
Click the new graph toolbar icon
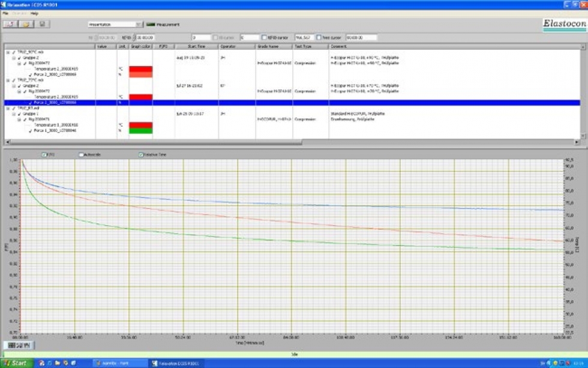pos(11,24)
